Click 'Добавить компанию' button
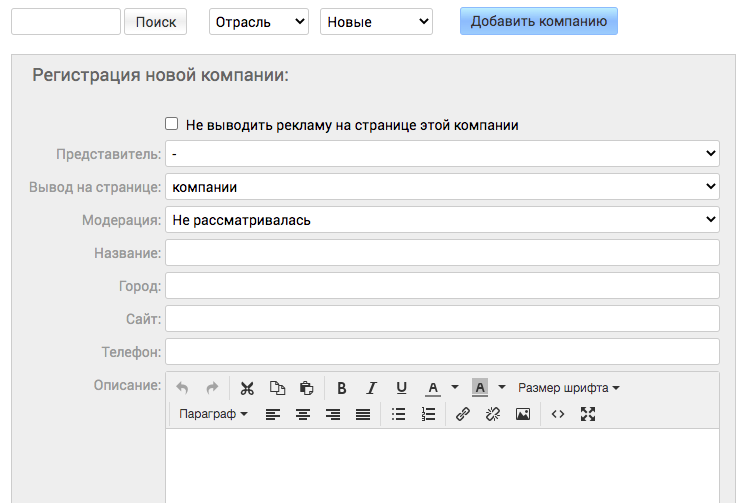Viewport: 742px width, 503px height. tap(539, 21)
